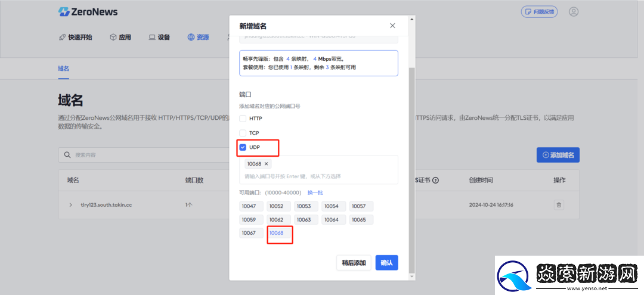Click the 操作 column header
Viewport: 644px width, 295px height.
[x=559, y=180]
